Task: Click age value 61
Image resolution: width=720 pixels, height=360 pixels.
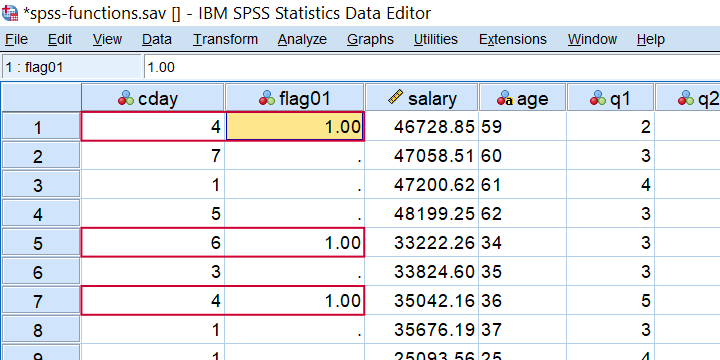Action: [x=491, y=185]
